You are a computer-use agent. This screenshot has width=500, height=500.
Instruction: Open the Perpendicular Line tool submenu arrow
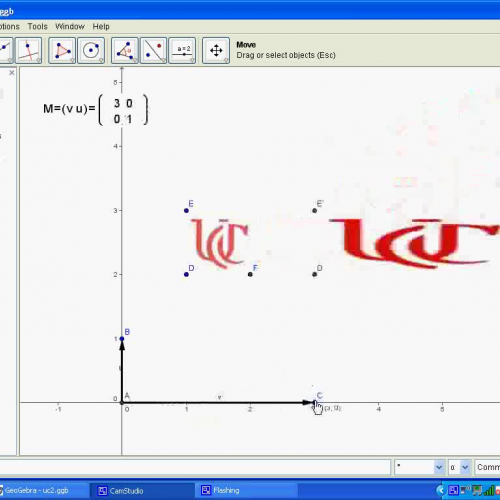click(x=38, y=60)
